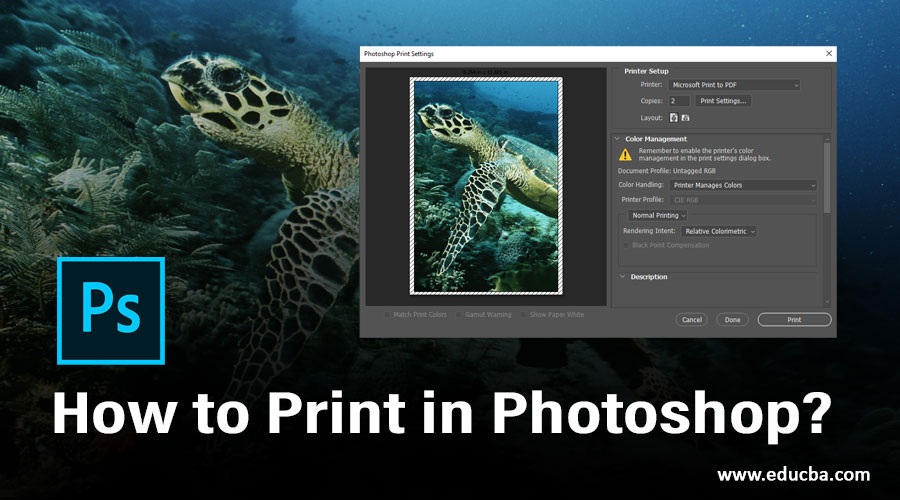The width and height of the screenshot is (900, 500).
Task: Click the Print Settings... button
Action: 723,101
